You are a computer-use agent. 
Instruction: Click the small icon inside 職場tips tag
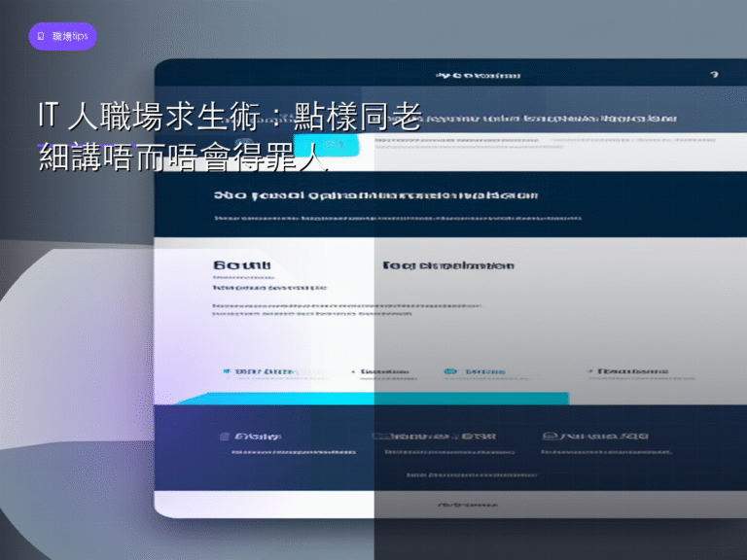(x=41, y=36)
